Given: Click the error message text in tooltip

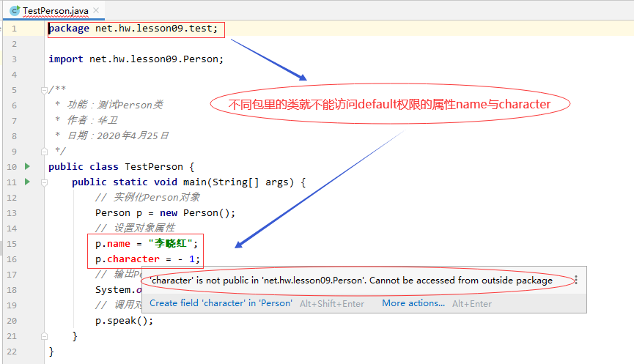Looking at the screenshot, I should click(x=351, y=280).
